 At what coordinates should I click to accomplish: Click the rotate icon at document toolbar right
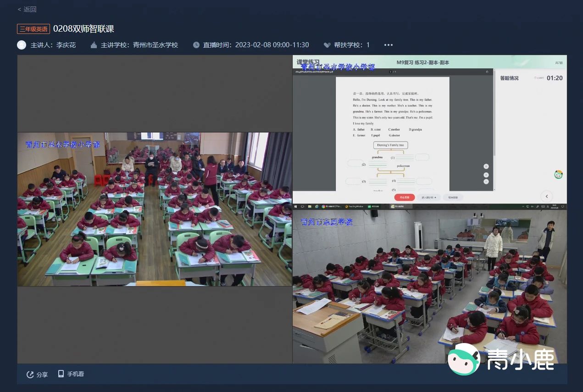pyautogui.click(x=487, y=72)
